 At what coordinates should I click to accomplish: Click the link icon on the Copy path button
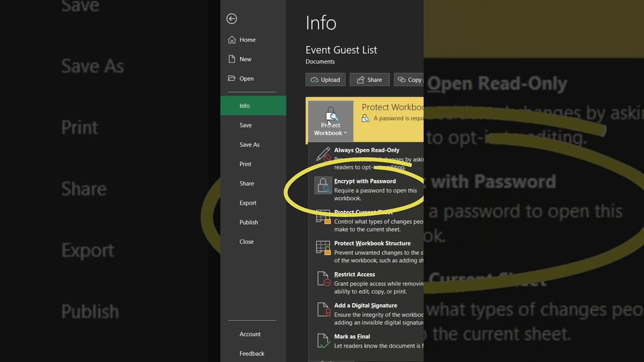pos(401,79)
